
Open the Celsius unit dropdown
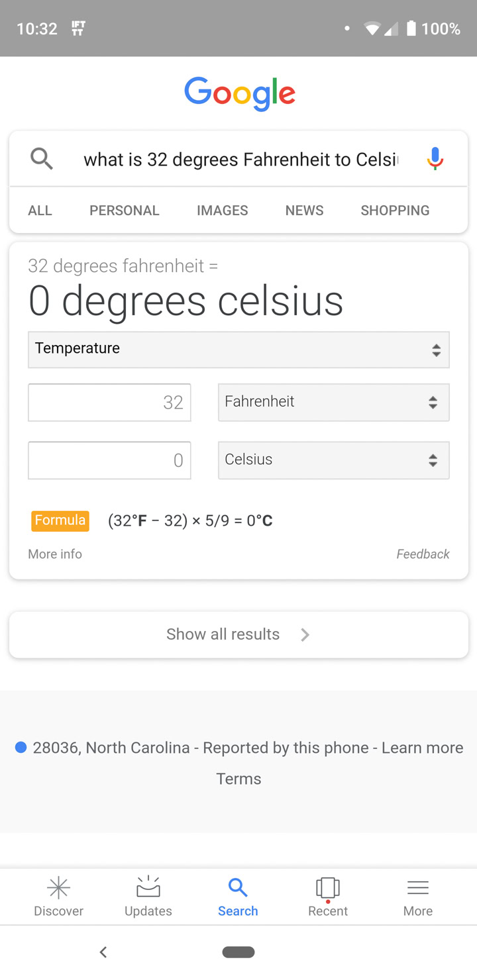tap(333, 460)
